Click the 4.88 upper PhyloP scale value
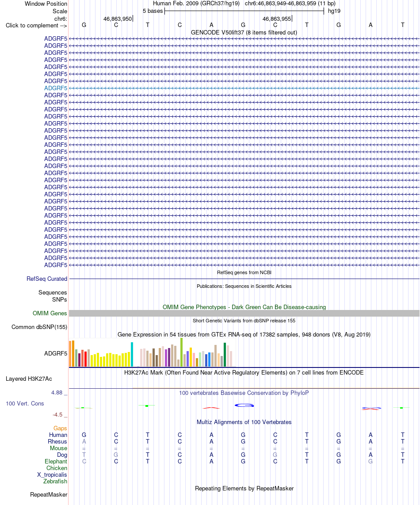Image resolution: width=420 pixels, height=505 pixels. pos(57,393)
